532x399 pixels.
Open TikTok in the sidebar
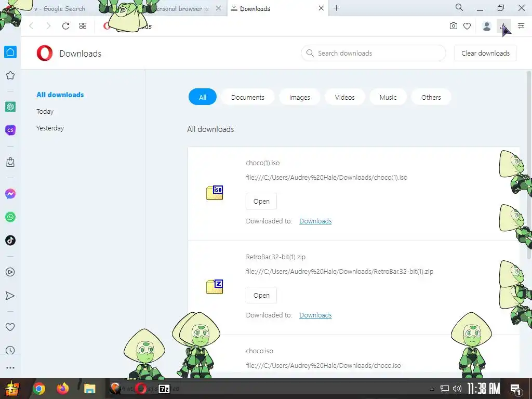pyautogui.click(x=10, y=240)
